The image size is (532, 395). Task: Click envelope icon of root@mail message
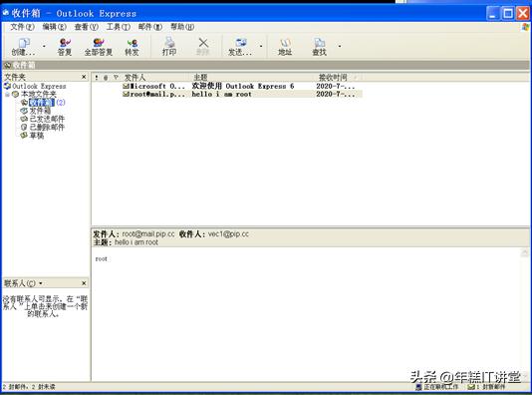(x=126, y=94)
